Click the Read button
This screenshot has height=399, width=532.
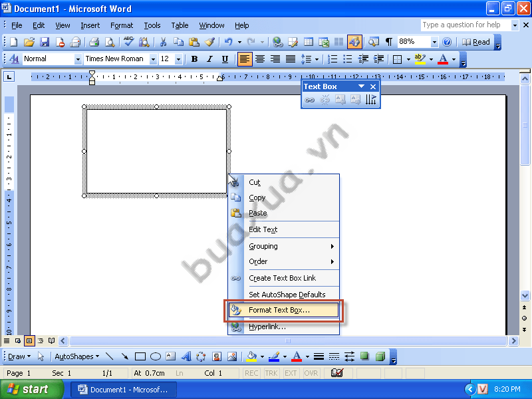475,42
